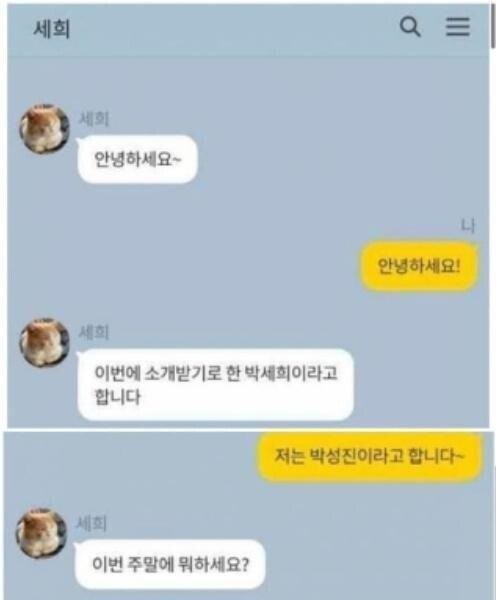Click sender name 세희 above 안녕하세요~

tap(94, 119)
